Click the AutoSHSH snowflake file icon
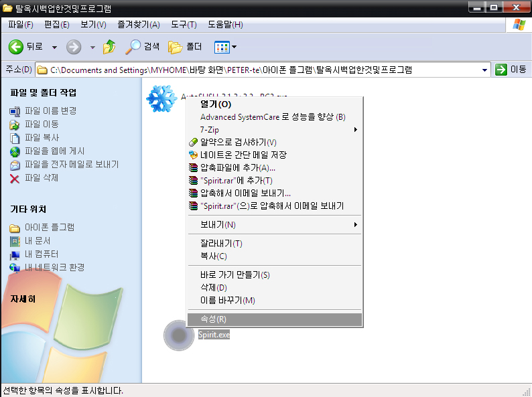The width and height of the screenshot is (532, 397). [x=161, y=99]
